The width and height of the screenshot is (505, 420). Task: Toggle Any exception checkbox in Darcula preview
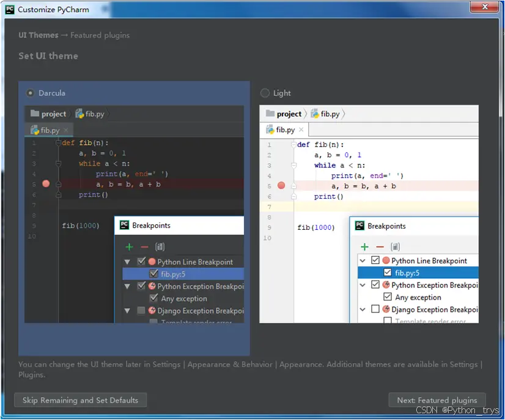[153, 298]
